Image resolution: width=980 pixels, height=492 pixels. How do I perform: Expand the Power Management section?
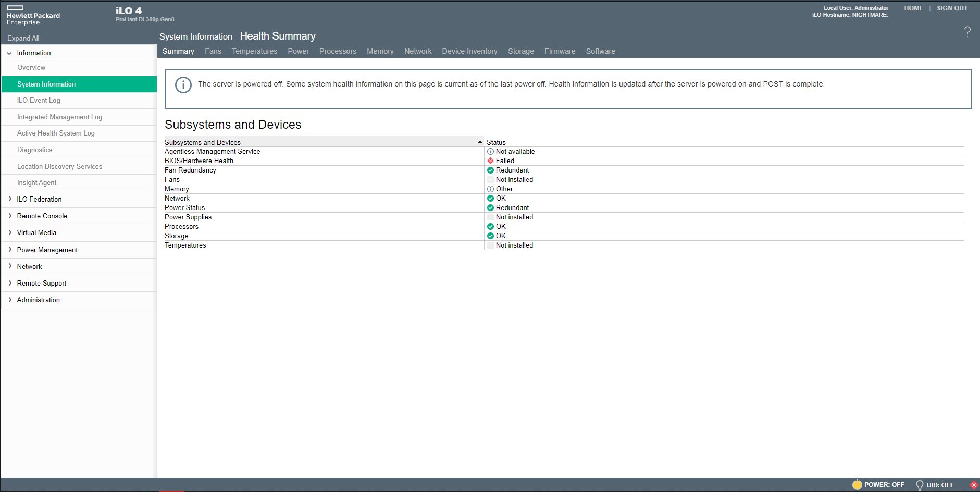pos(10,250)
